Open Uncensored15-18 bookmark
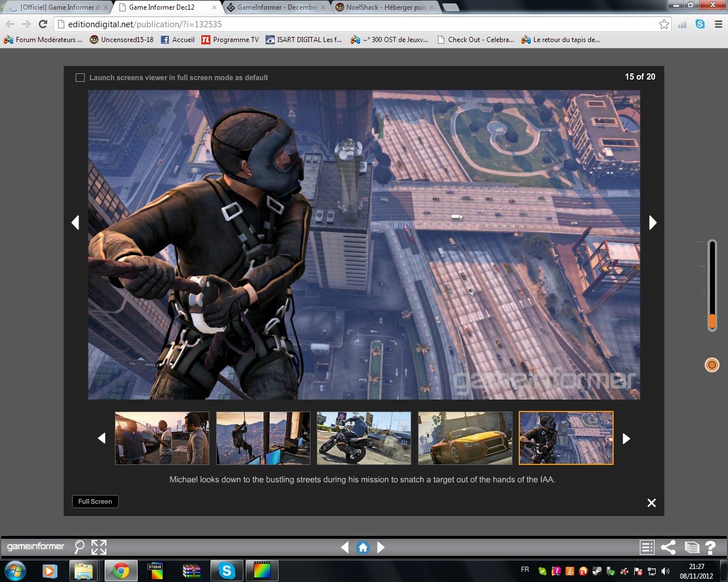Image resolution: width=728 pixels, height=582 pixels. [122, 40]
